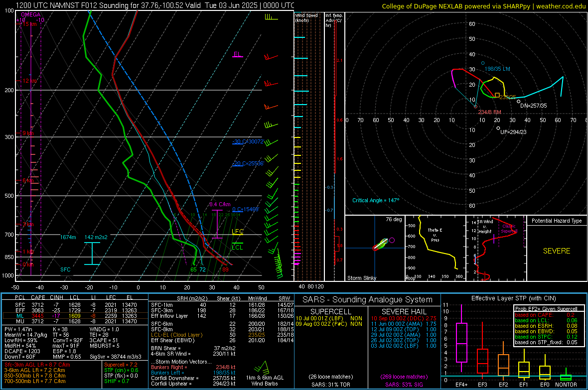Image resolution: width=588 pixels, height=390 pixels.
Task: Click the 'Potential Hazard Type' header
Action: (x=557, y=221)
